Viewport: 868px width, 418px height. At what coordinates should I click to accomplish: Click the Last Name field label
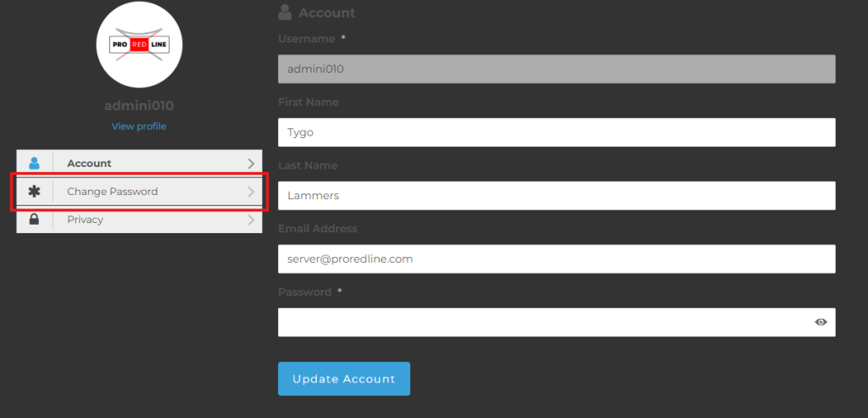(308, 165)
